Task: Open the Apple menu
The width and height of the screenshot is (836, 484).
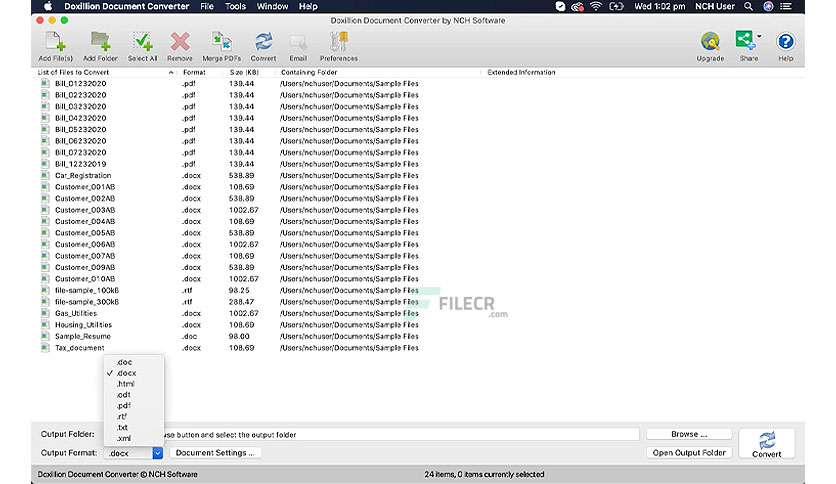Action: click(x=48, y=6)
